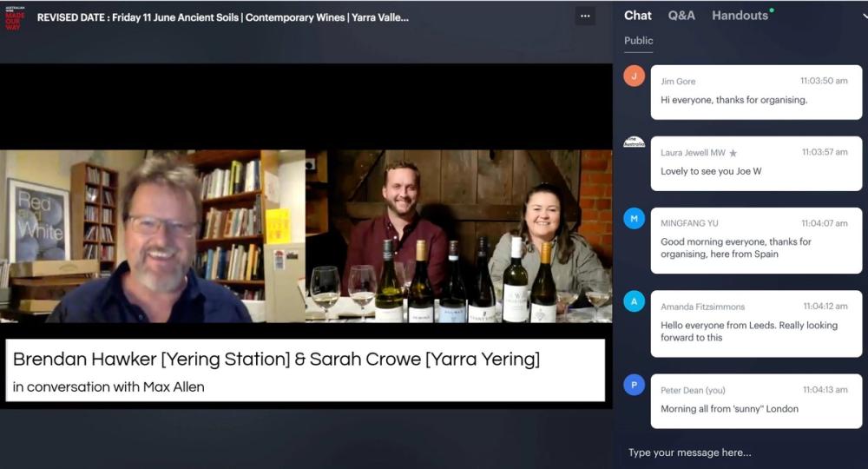Click the 11:04:07 am timestamp

(825, 224)
